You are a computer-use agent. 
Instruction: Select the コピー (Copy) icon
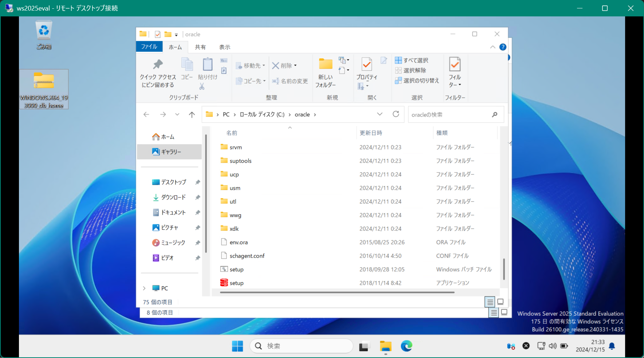(x=187, y=69)
